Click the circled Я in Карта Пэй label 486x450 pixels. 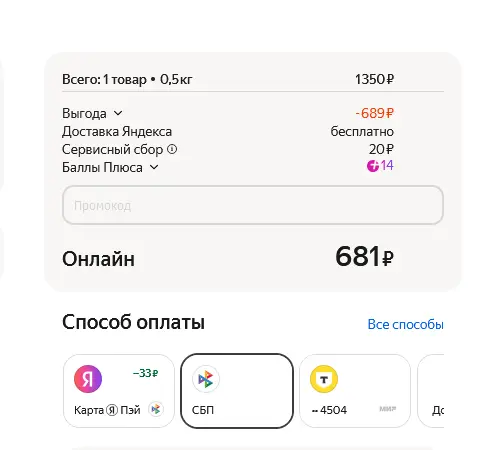(112, 410)
